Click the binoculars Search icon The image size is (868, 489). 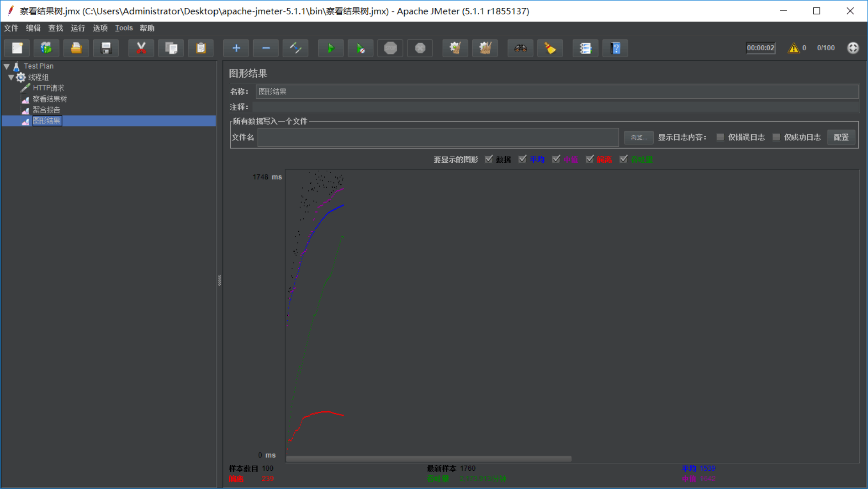(x=520, y=48)
